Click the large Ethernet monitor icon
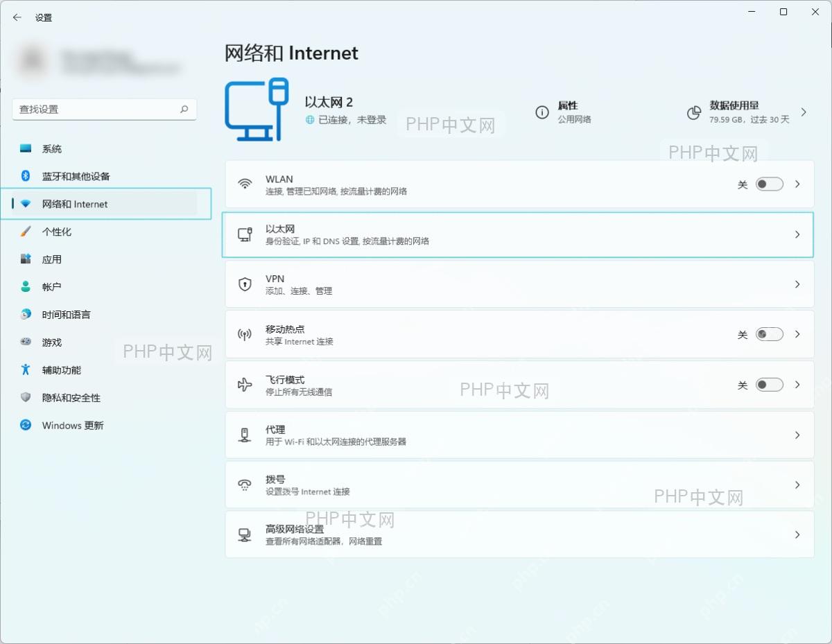832x644 pixels. tap(257, 110)
